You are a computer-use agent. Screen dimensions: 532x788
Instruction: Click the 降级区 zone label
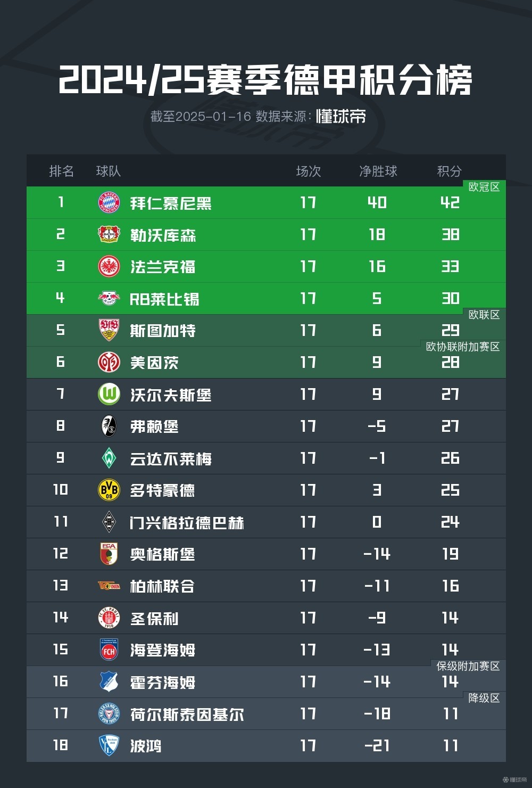[x=484, y=698]
